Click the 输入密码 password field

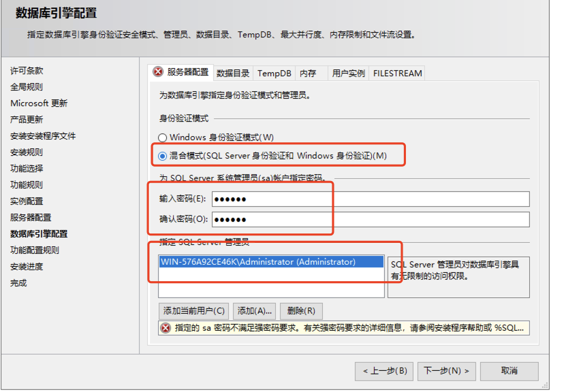coord(370,199)
